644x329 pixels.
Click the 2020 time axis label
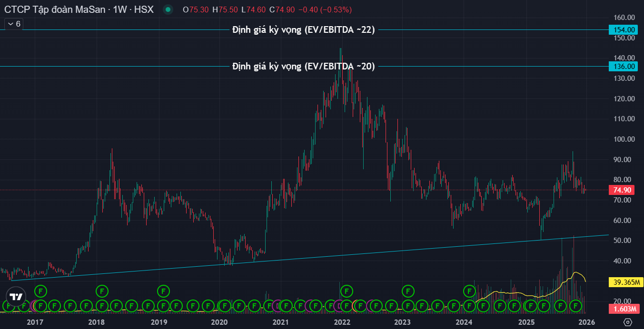click(x=219, y=322)
